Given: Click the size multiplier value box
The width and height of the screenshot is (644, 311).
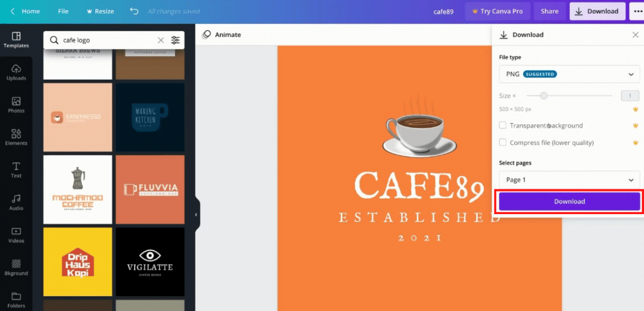Looking at the screenshot, I should point(630,96).
